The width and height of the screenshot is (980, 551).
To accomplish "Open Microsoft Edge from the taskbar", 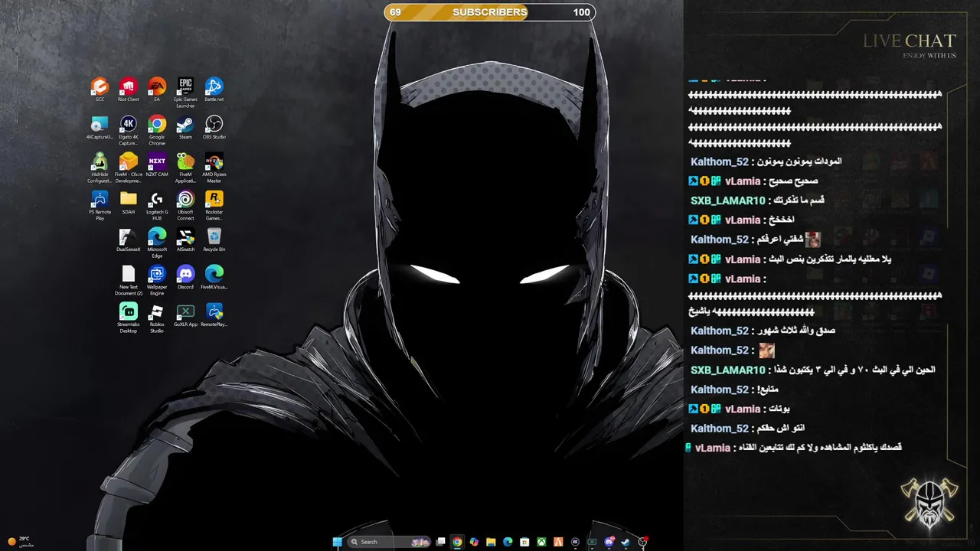I will pos(508,542).
